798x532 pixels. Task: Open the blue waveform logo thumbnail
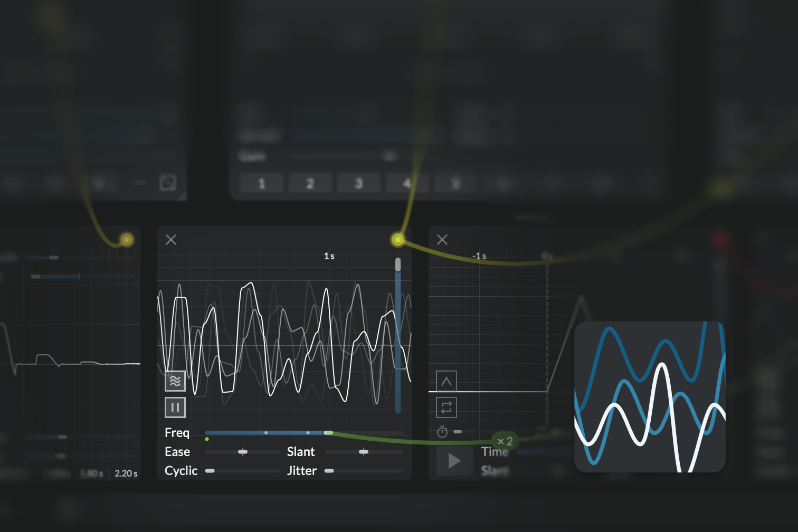650,396
